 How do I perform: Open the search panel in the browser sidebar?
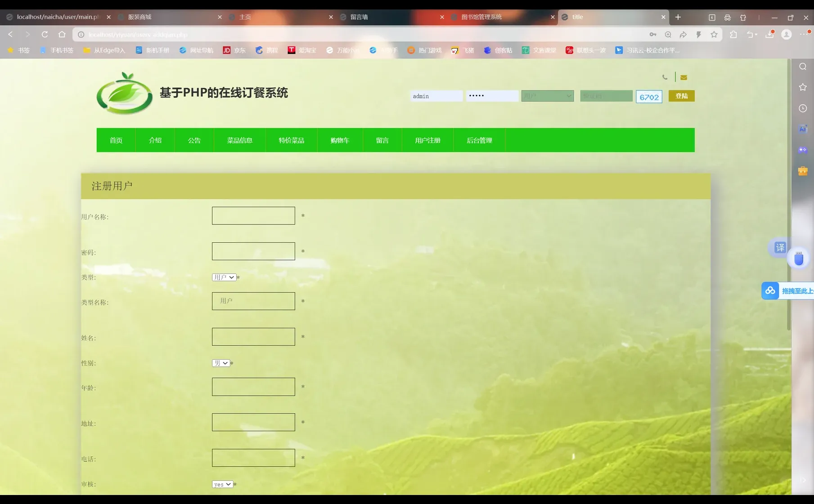pyautogui.click(x=803, y=67)
